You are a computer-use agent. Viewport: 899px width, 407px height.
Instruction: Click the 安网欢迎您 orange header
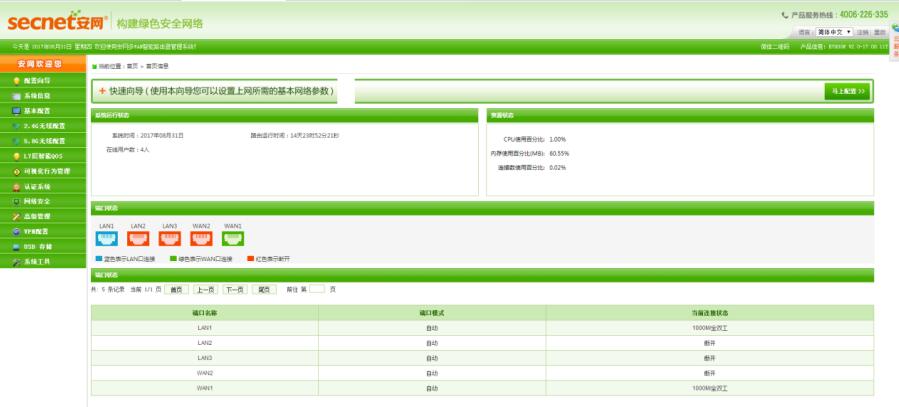point(43,64)
